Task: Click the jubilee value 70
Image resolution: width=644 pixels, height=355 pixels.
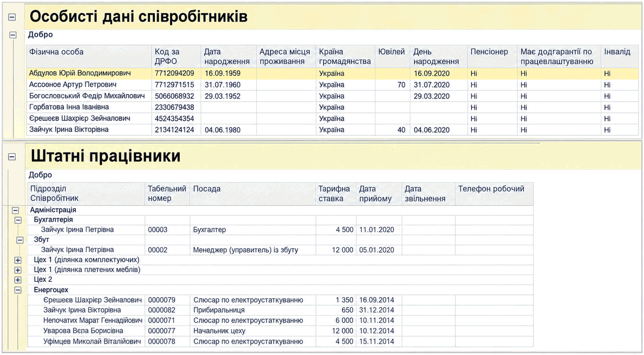Action: (x=401, y=85)
